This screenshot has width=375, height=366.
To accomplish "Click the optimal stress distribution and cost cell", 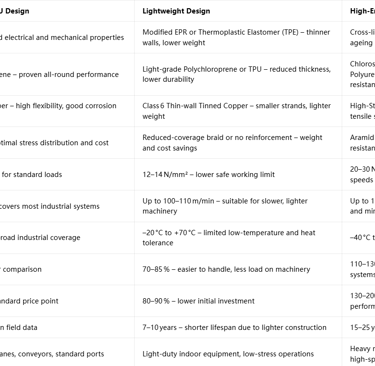I will pyautogui.click(x=67, y=143).
